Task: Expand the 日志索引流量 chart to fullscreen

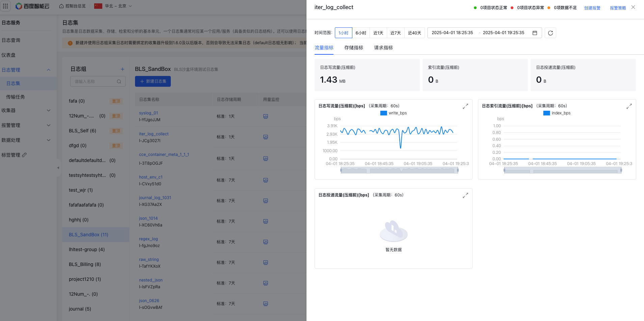Action: click(629, 106)
